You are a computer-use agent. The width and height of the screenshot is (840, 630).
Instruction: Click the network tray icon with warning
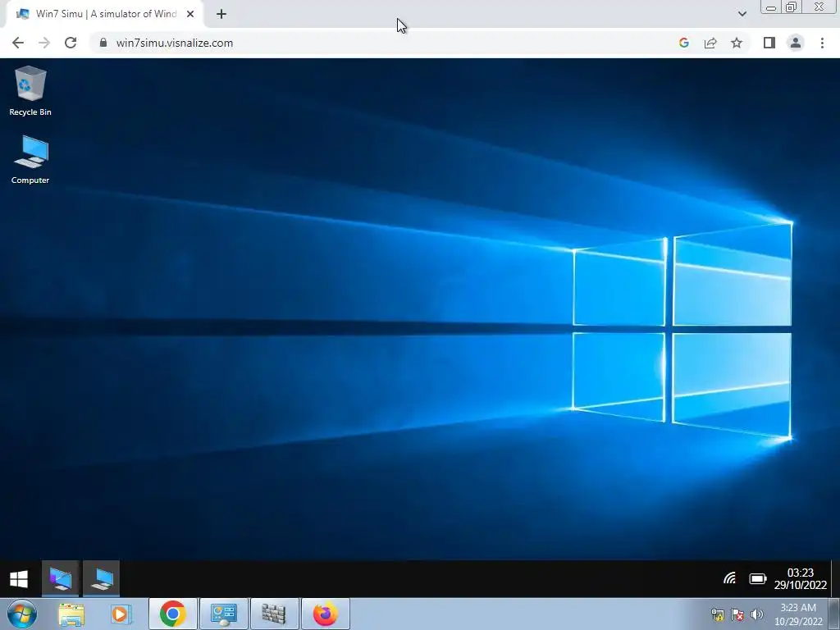717,615
